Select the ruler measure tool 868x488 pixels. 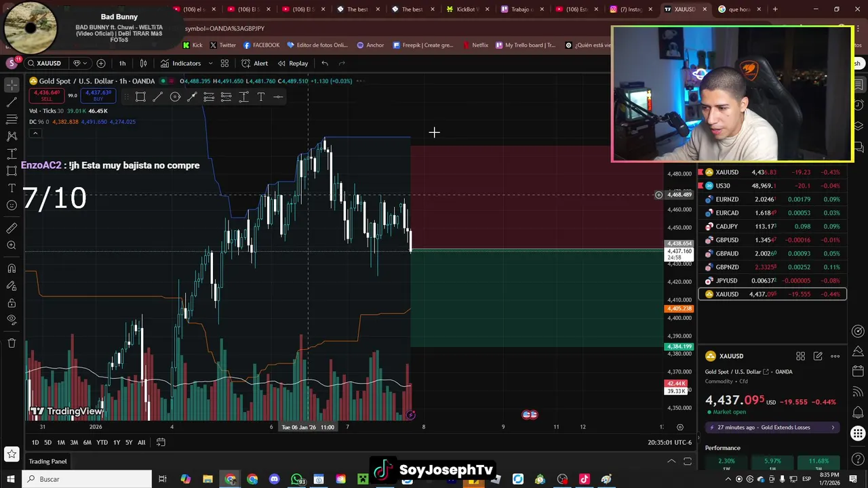tap(12, 228)
